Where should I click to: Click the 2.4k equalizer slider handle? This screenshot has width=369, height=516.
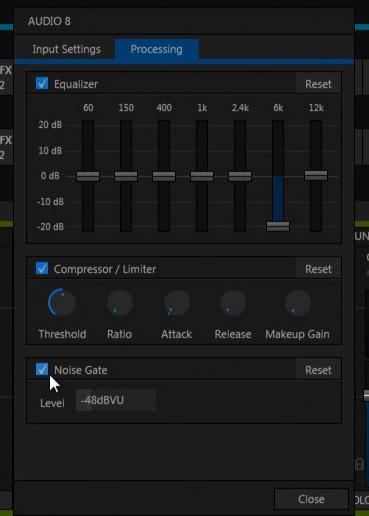pyautogui.click(x=240, y=176)
